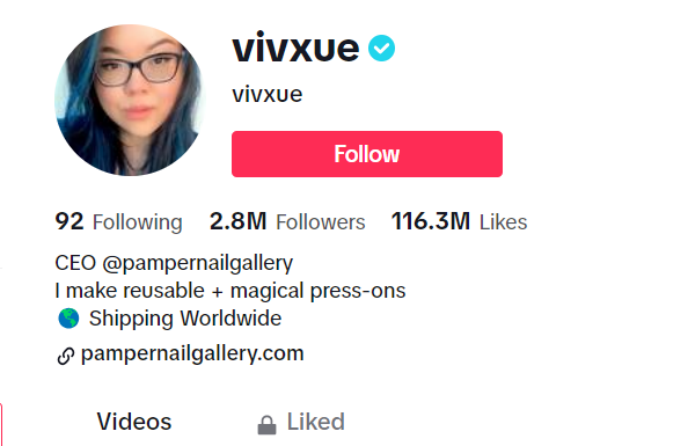The image size is (688, 446).
Task: Open the pampernailgallery.com website link
Action: [x=192, y=354]
